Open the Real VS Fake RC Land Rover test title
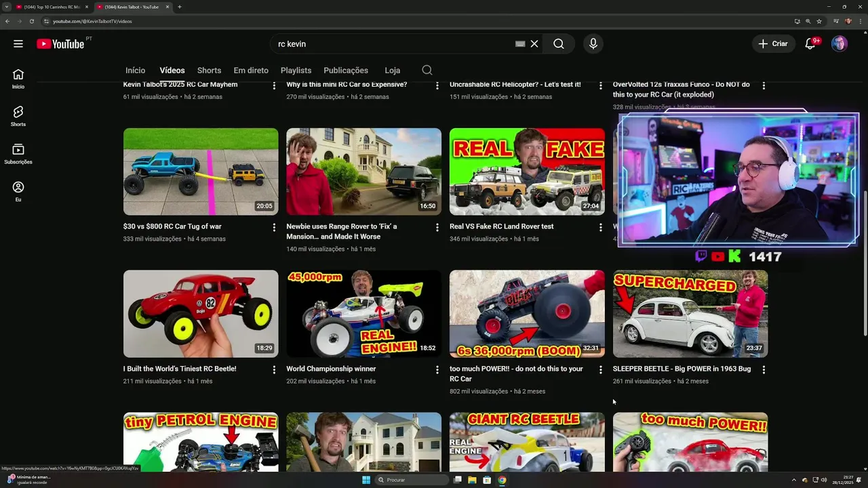This screenshot has height=488, width=868. coord(502,226)
